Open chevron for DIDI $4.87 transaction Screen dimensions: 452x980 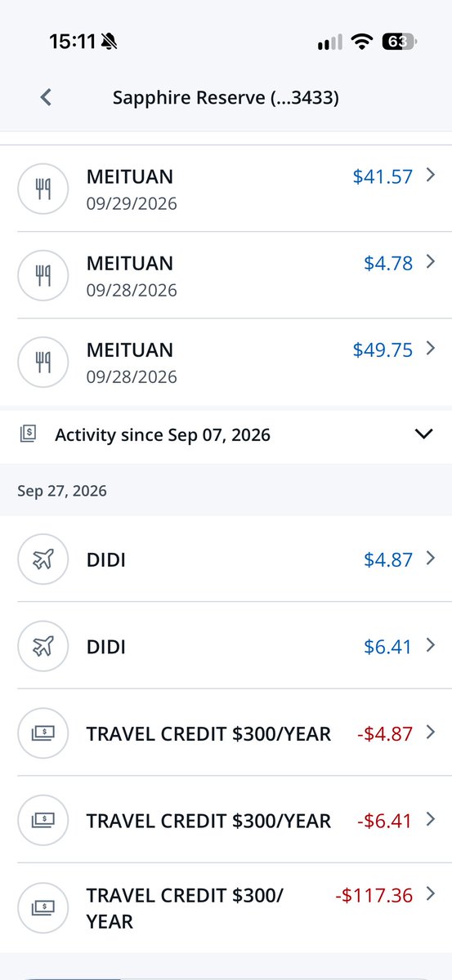point(431,559)
